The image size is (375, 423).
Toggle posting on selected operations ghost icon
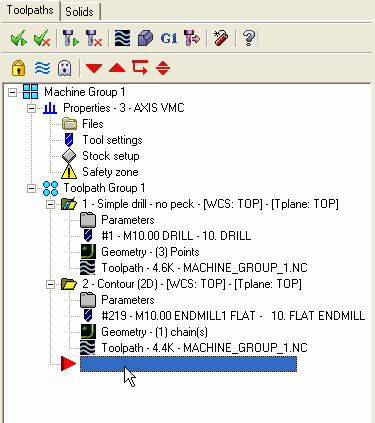point(65,68)
